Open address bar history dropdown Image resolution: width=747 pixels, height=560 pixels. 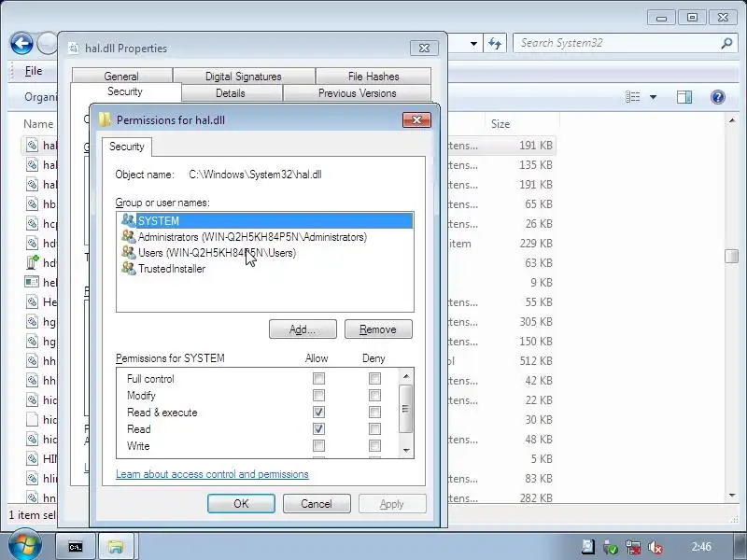coord(473,44)
